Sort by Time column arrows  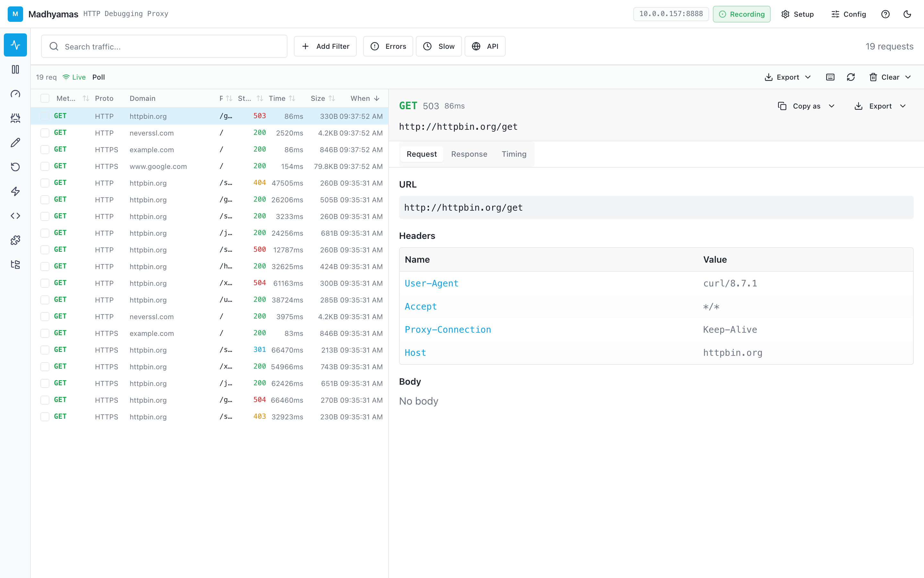pos(292,98)
